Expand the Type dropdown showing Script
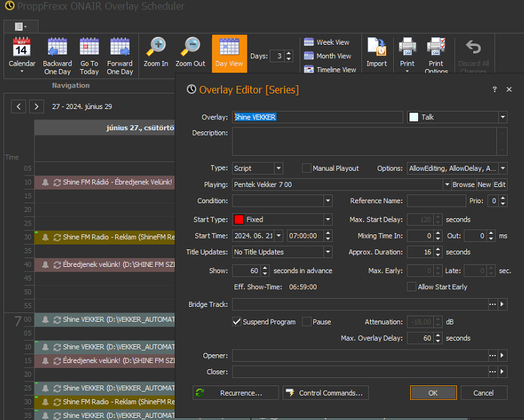 tap(278, 168)
